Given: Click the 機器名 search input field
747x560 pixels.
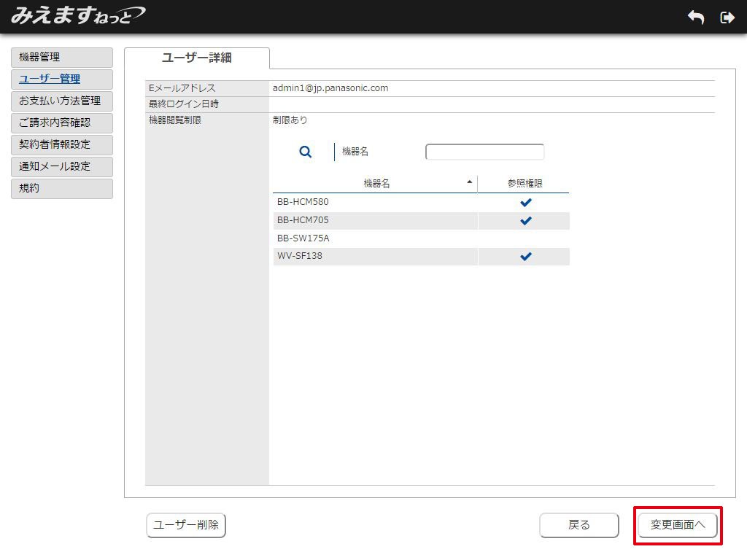Looking at the screenshot, I should tap(484, 152).
